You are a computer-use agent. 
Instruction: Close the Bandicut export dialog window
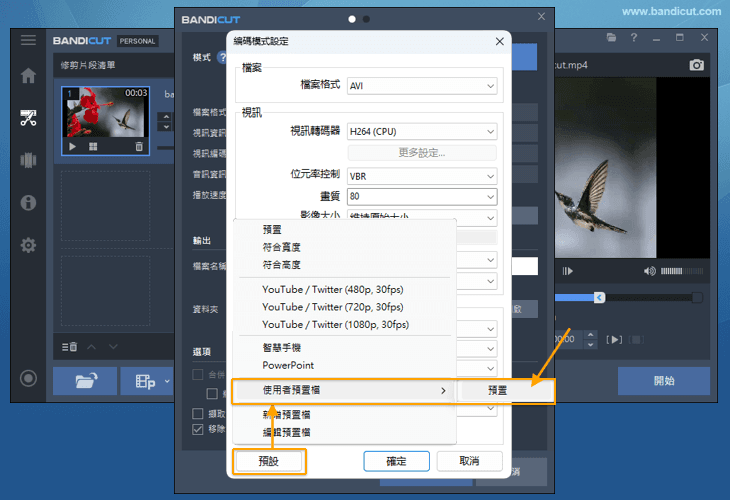coord(541,17)
